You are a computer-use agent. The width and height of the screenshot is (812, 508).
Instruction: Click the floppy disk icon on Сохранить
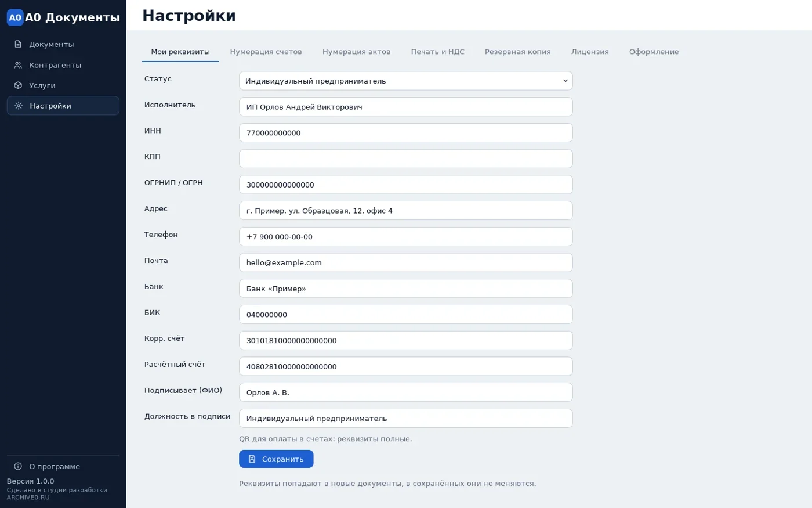coord(252,459)
